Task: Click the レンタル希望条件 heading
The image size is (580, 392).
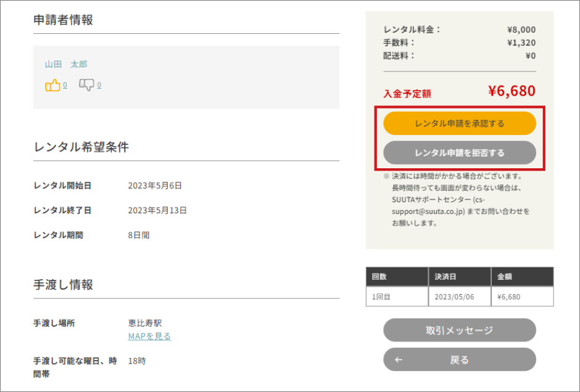Action: point(81,147)
